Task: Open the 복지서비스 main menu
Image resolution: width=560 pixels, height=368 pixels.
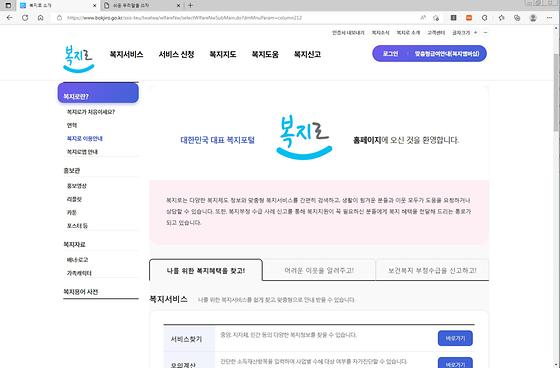Action: tap(126, 54)
